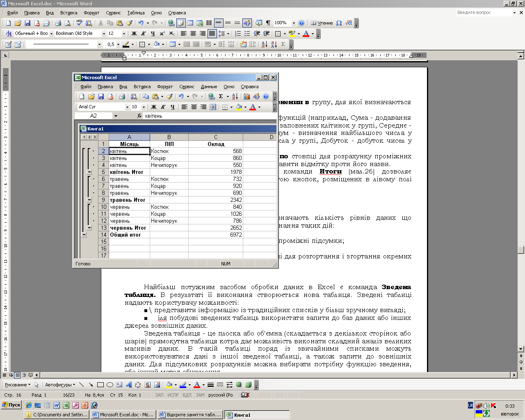This screenshot has height=420, width=525.
Task: Click Insert Hyperlink icon in Word toolbar
Action: (x=171, y=23)
